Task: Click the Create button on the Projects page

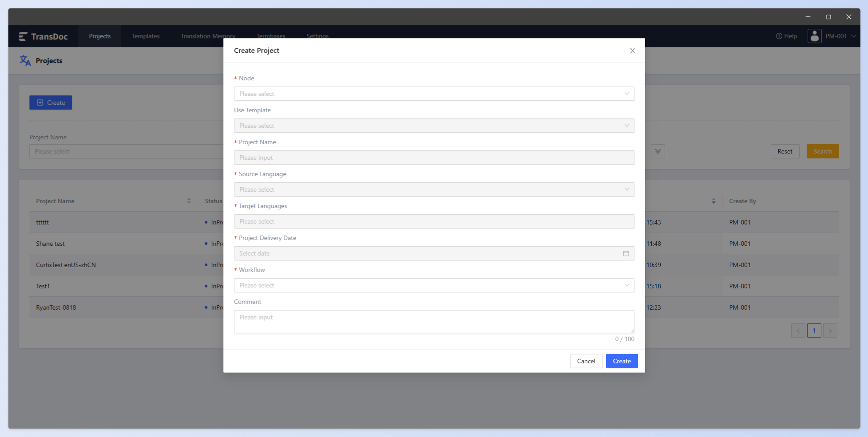Action: click(x=51, y=102)
